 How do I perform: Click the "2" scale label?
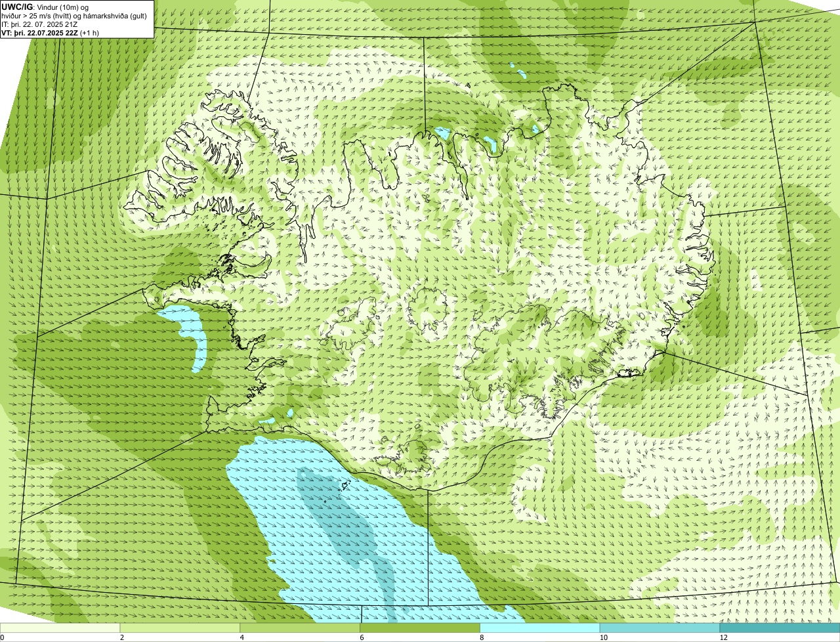pyautogui.click(x=122, y=637)
